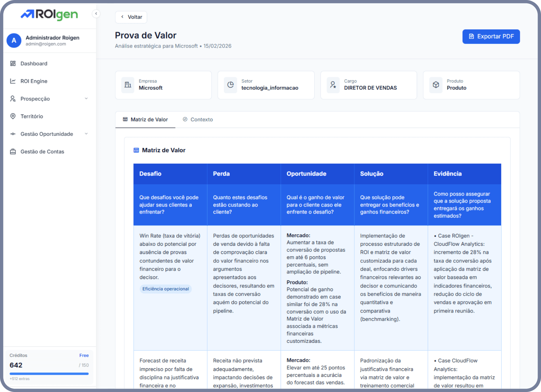
Task: Click the ROI Engine chart icon
Action: click(13, 81)
